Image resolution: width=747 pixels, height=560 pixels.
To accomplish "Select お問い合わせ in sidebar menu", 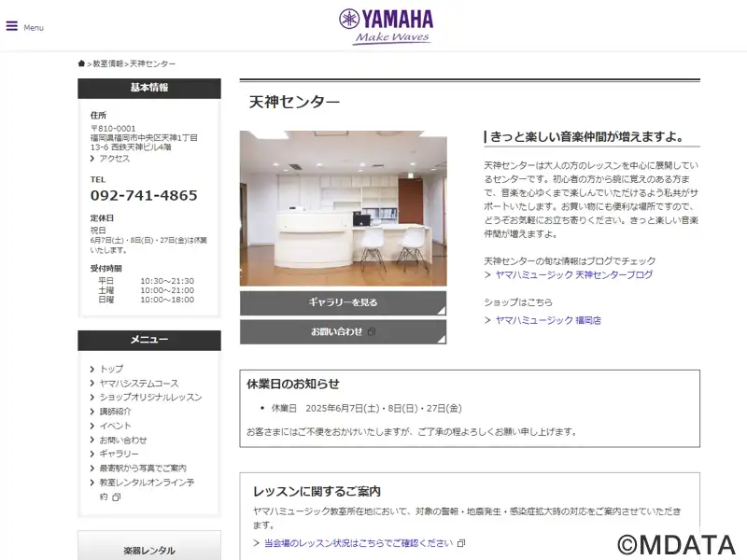I will click(x=123, y=440).
